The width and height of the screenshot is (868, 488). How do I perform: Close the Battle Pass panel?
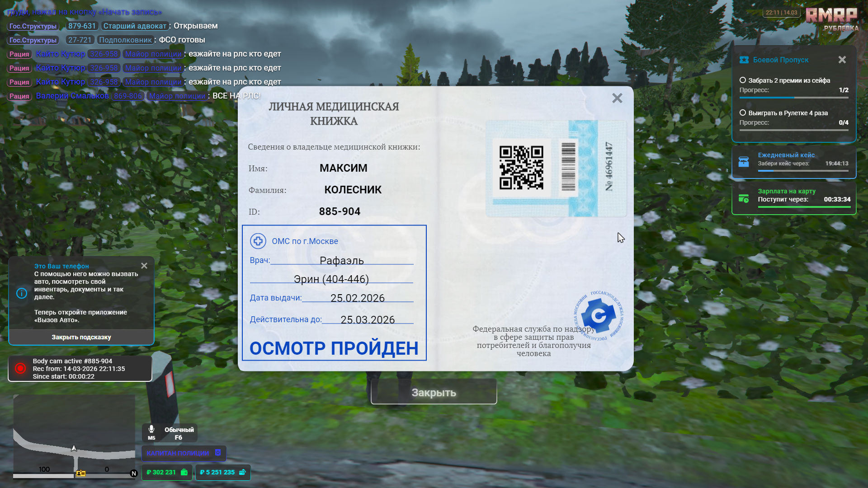pos(842,60)
